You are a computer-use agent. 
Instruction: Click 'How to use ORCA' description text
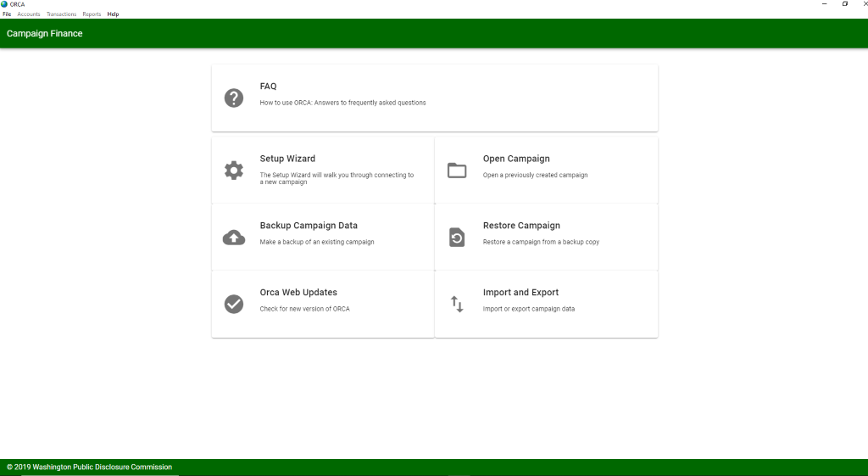pos(342,103)
